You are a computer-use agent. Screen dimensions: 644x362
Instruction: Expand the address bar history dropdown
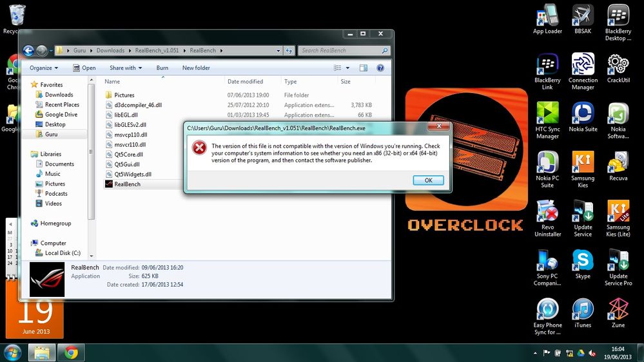pos(278,50)
